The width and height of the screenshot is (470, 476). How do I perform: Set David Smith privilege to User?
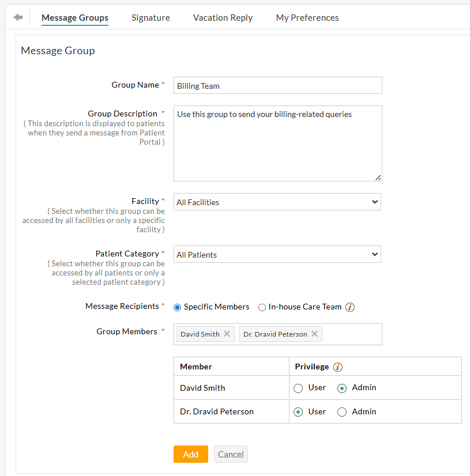pyautogui.click(x=298, y=388)
